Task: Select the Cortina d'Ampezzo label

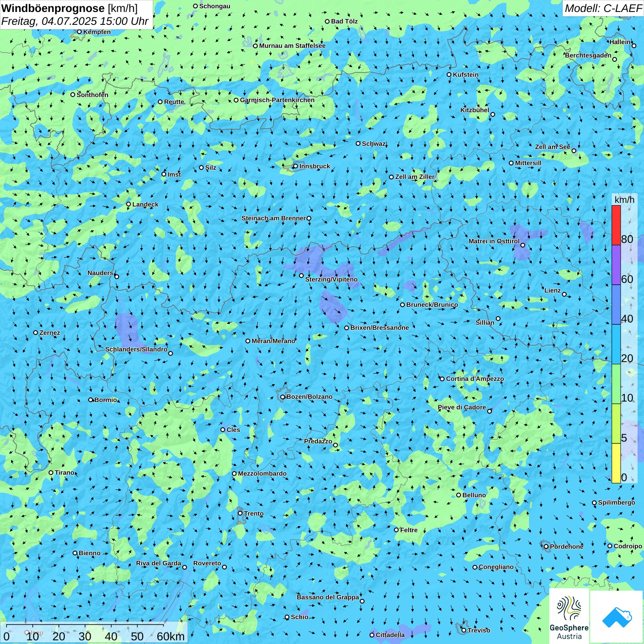Action: pyautogui.click(x=475, y=379)
